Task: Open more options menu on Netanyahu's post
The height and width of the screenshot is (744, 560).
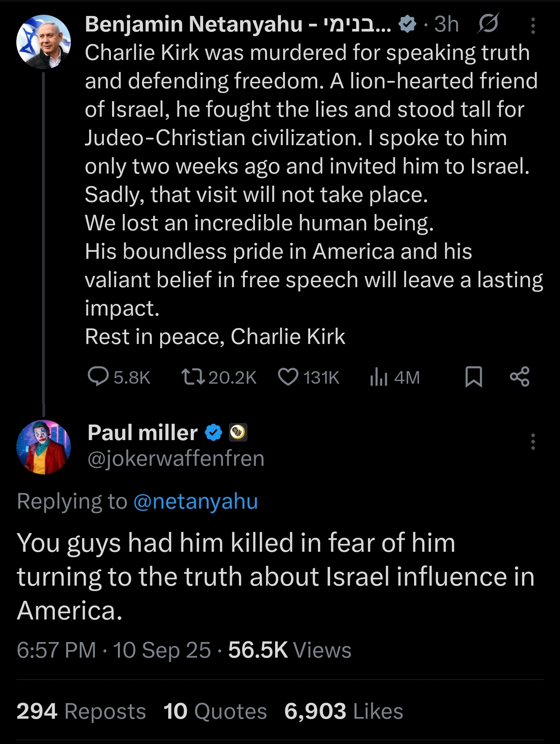Action: [x=533, y=26]
